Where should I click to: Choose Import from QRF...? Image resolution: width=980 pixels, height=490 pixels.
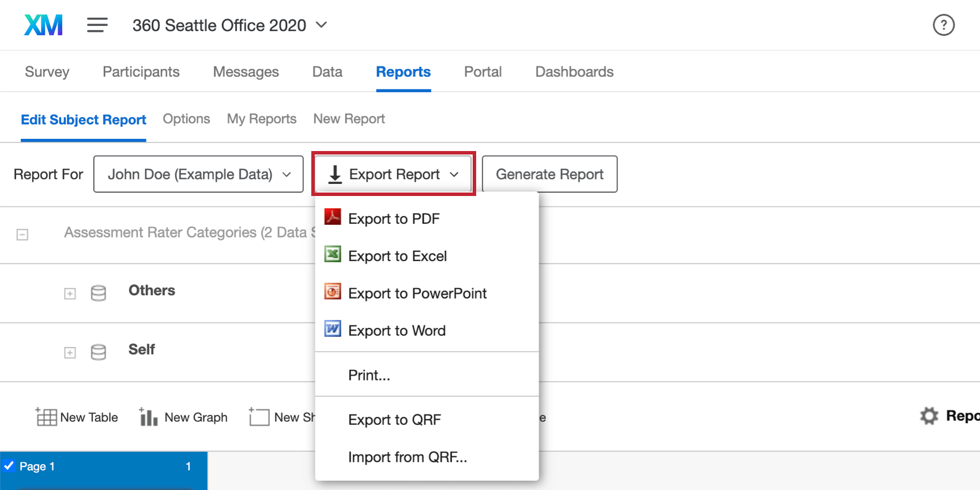coord(427,457)
